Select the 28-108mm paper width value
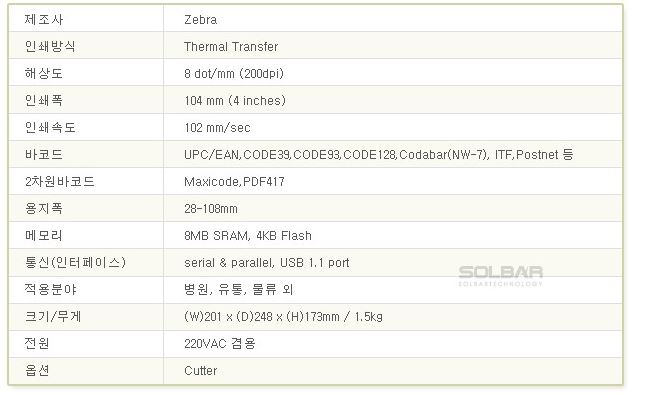The height and width of the screenshot is (395, 649). pos(211,209)
